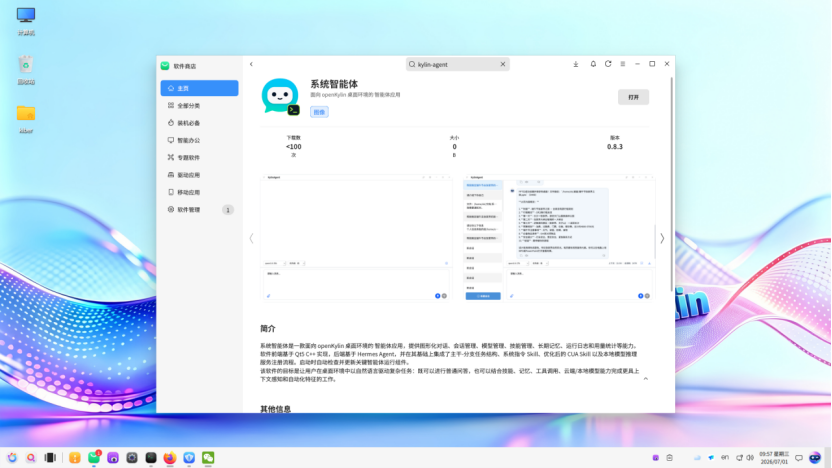The width and height of the screenshot is (832, 468).
Task: Click the 0.8.3 version value
Action: tap(614, 147)
